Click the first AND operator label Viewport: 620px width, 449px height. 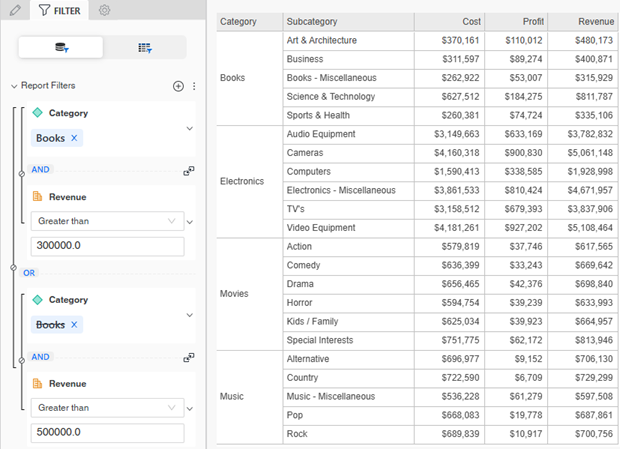(x=40, y=170)
